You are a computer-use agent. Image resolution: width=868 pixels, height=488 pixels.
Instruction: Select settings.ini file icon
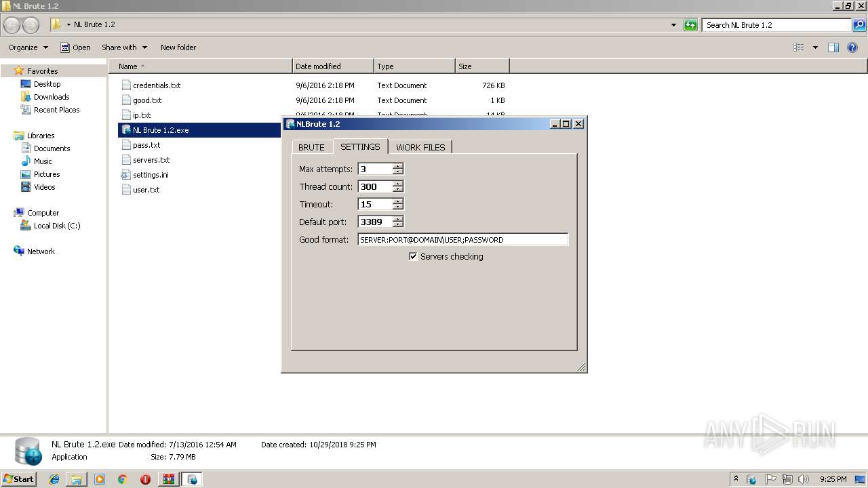click(125, 175)
